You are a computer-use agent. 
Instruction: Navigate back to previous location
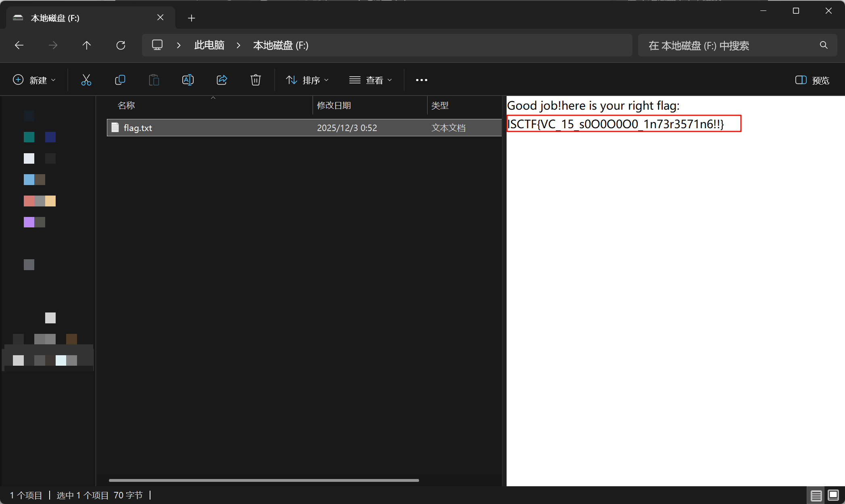point(19,45)
